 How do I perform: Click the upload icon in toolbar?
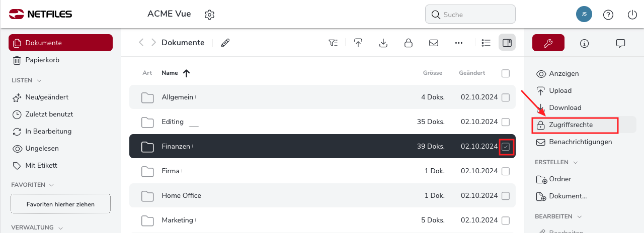(x=358, y=43)
